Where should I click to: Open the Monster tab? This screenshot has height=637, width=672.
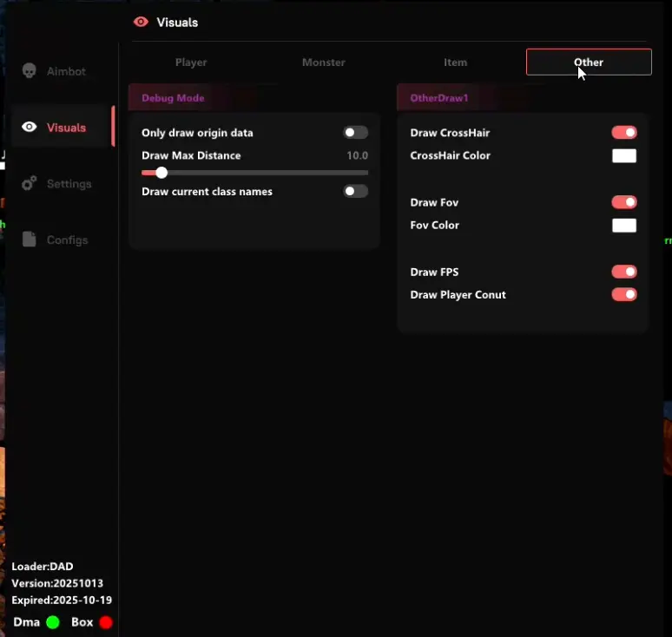pos(324,62)
